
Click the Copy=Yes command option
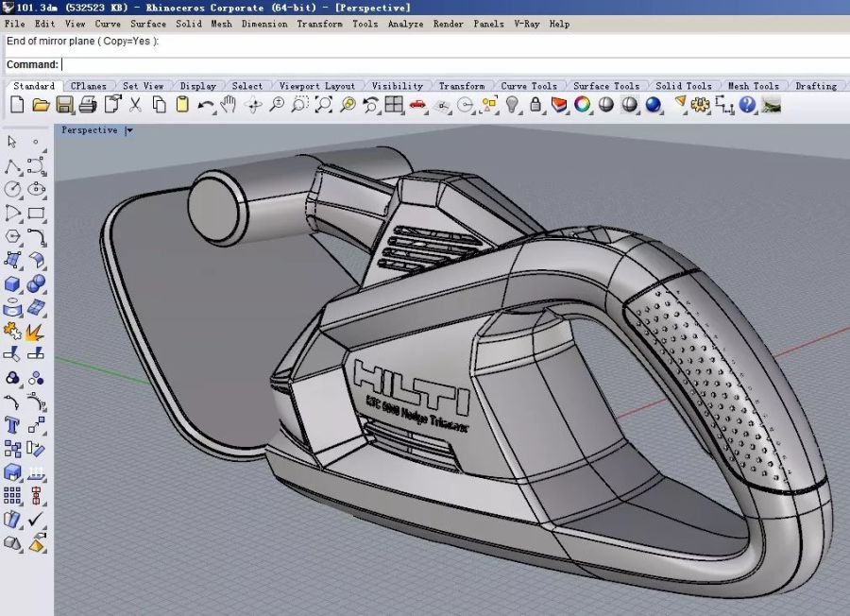tap(129, 42)
